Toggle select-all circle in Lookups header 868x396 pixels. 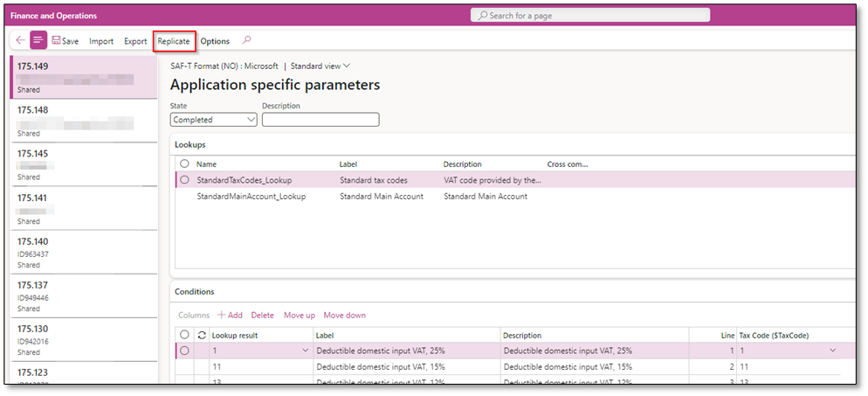[x=184, y=163]
